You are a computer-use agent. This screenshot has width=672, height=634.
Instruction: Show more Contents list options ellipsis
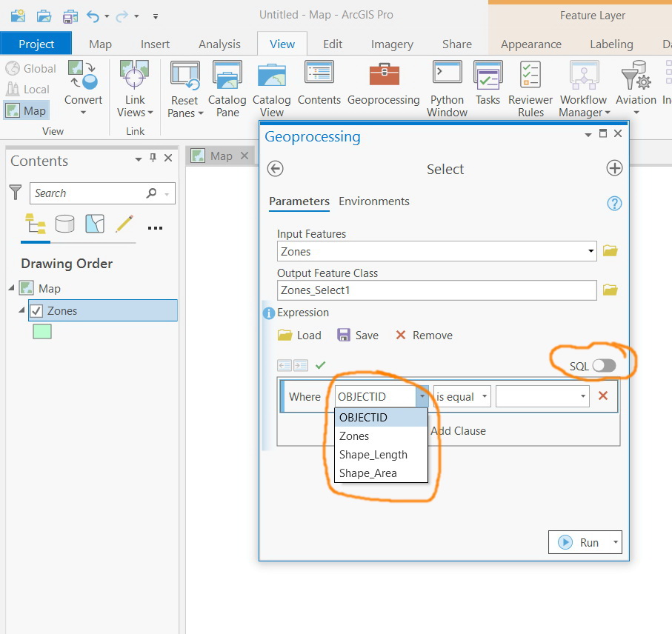point(155,228)
